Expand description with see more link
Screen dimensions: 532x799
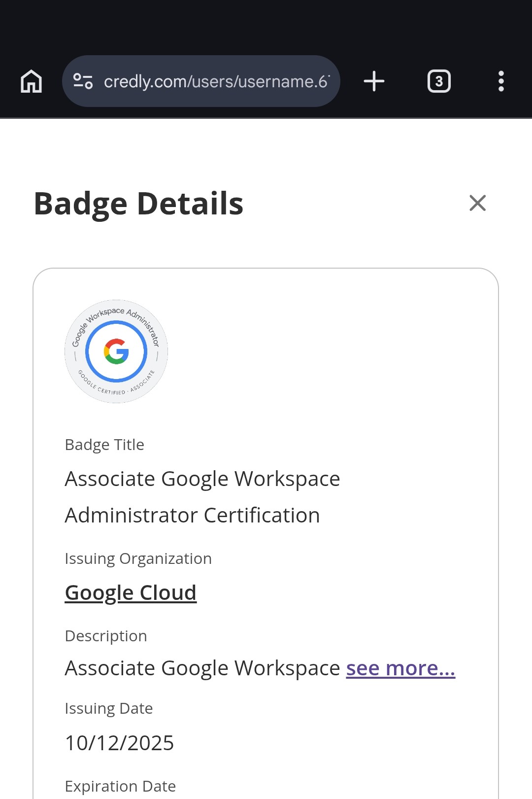pyautogui.click(x=400, y=668)
